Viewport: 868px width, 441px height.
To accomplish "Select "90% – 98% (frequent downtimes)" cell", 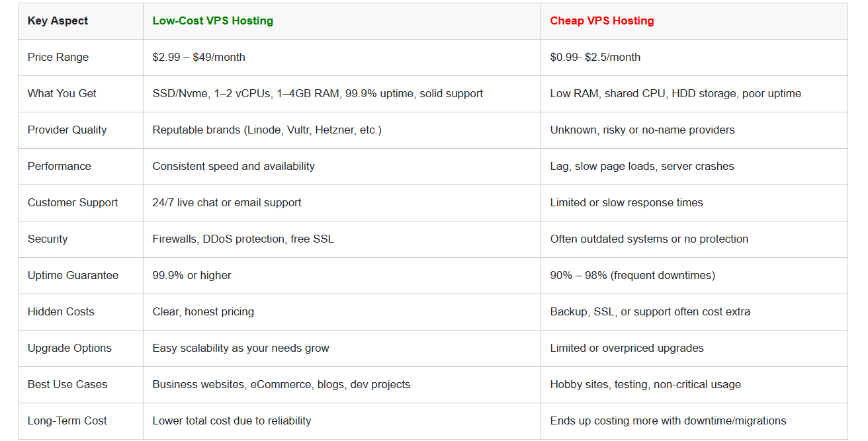I will click(632, 275).
